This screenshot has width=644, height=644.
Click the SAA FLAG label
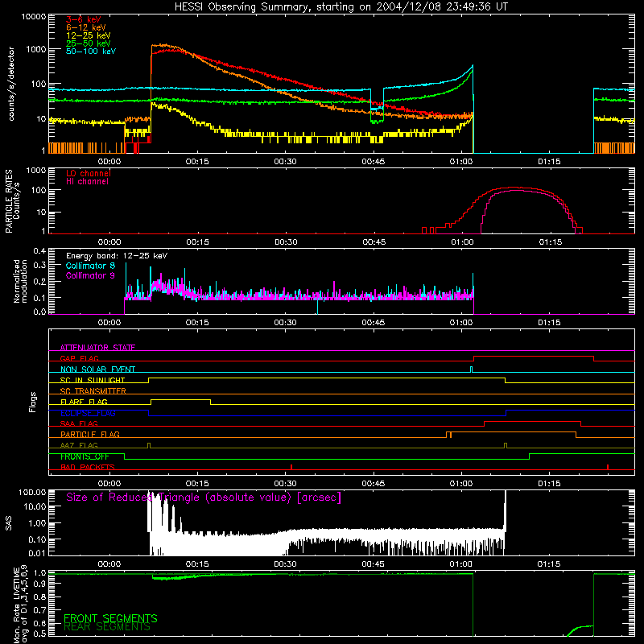[79, 423]
